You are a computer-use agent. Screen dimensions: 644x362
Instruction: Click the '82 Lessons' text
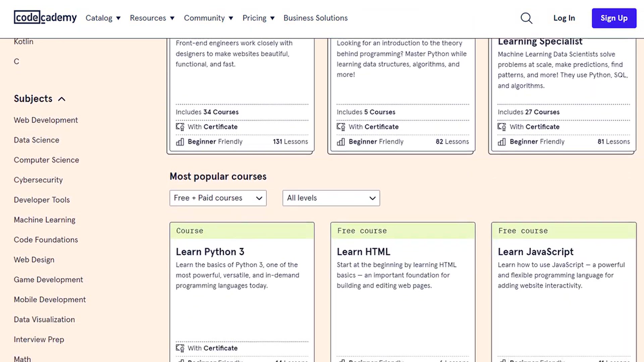click(452, 142)
